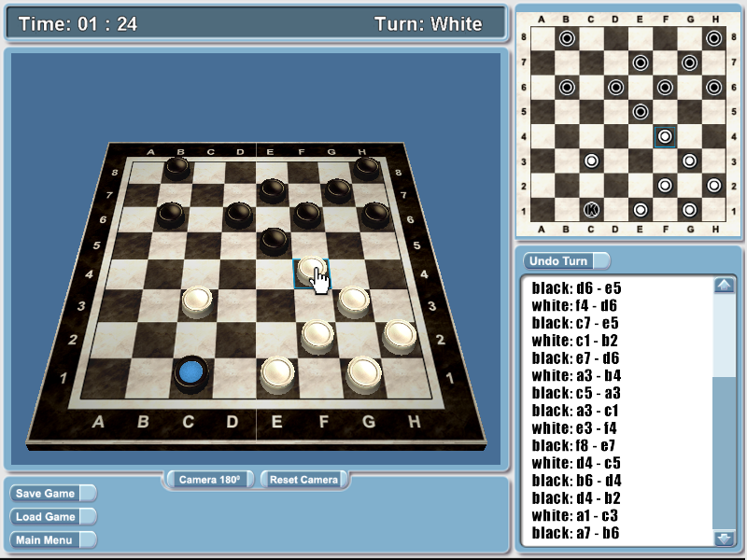
Task: Click the black checker on e5
Action: coord(273,240)
